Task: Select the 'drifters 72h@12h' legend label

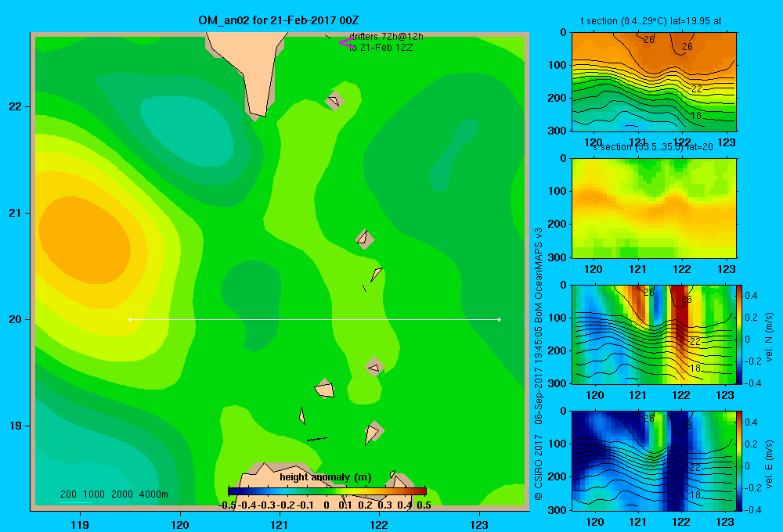Action: click(386, 37)
